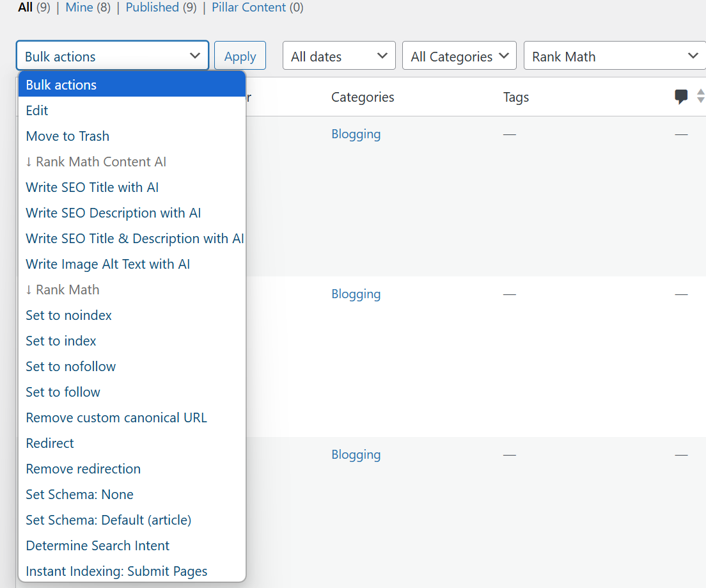Choose Write SEO Description with AI

[x=113, y=213]
